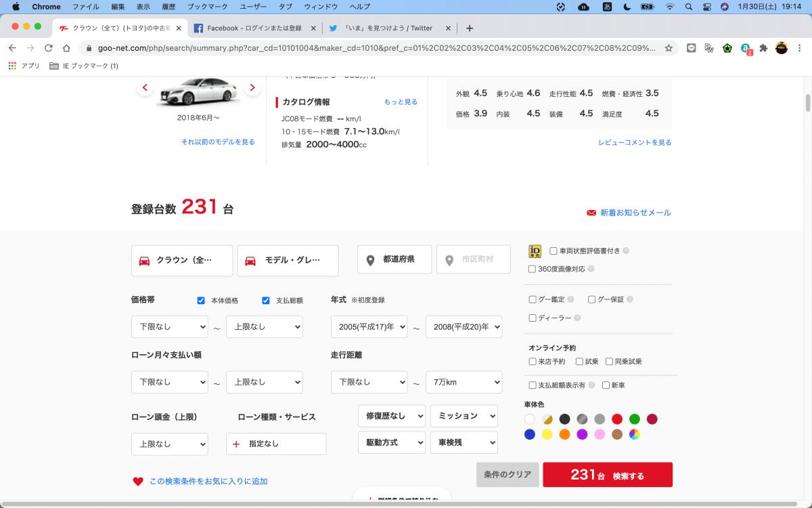Check the ディーラー option
Image resolution: width=812 pixels, height=508 pixels.
(533, 318)
